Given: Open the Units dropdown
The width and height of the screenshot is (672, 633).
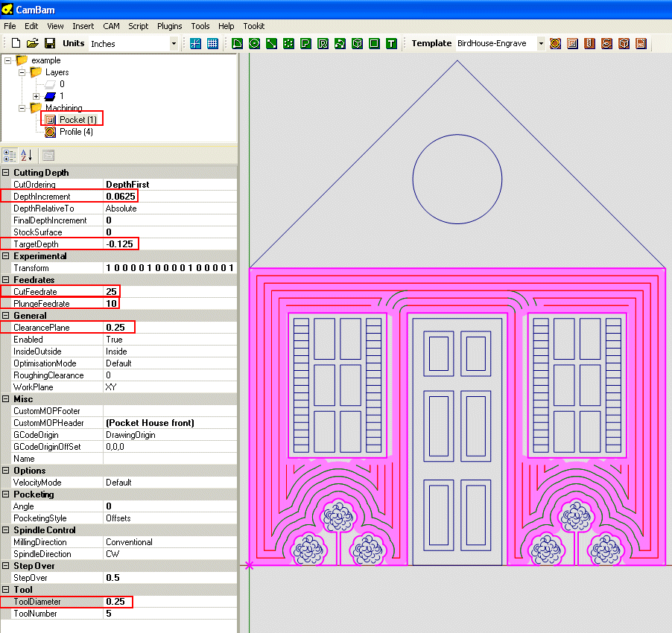Looking at the screenshot, I should [174, 44].
